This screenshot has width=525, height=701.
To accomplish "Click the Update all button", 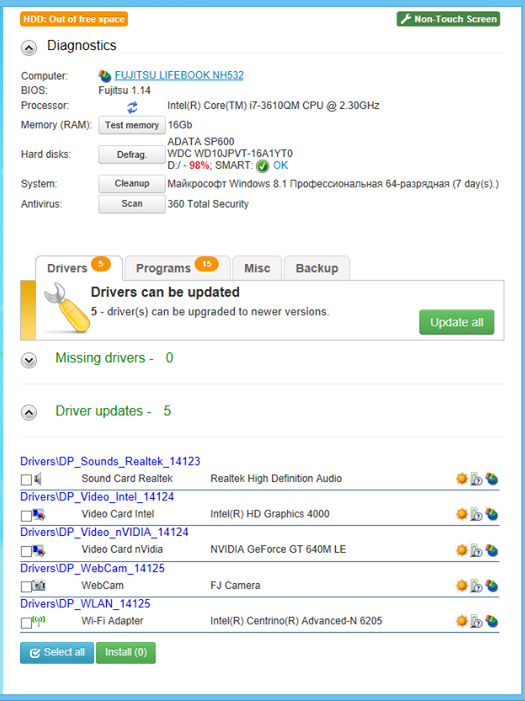I will (x=457, y=322).
